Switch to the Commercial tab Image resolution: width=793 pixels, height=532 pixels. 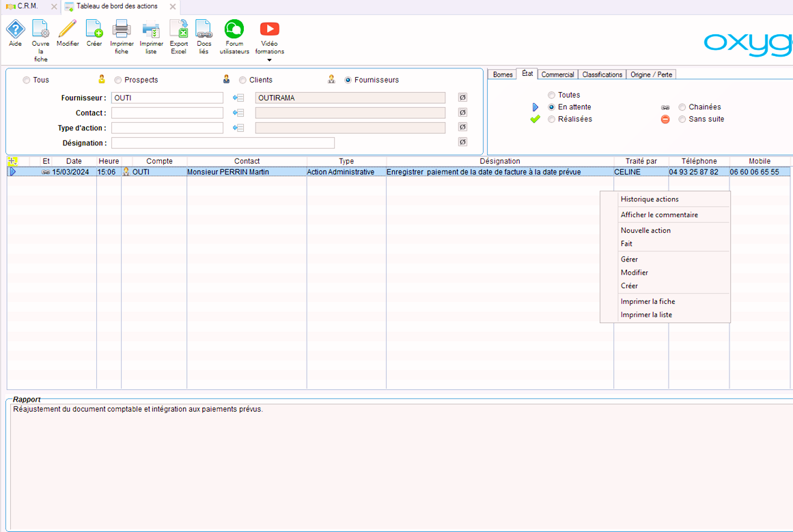pyautogui.click(x=557, y=74)
